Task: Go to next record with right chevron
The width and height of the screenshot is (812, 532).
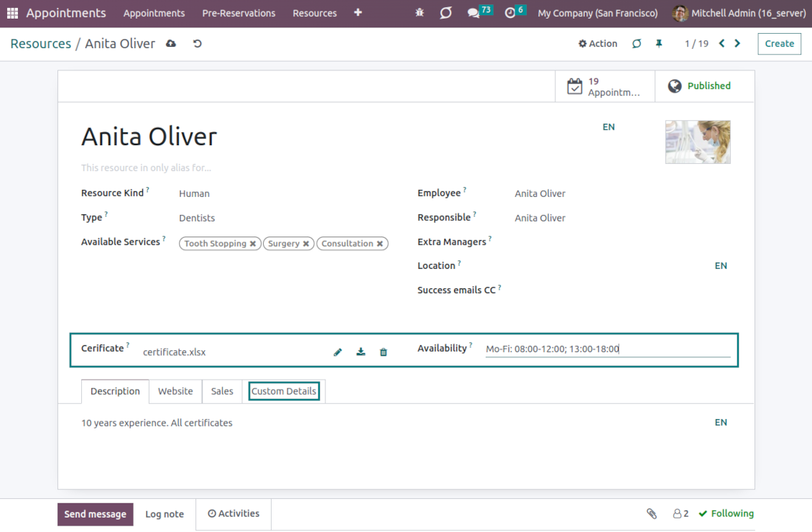Action: 737,44
